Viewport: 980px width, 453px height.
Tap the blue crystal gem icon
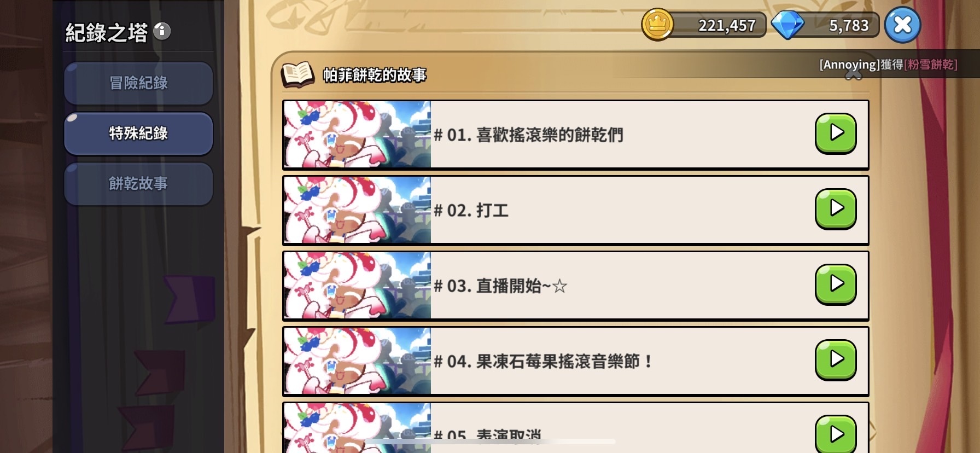[x=787, y=25]
